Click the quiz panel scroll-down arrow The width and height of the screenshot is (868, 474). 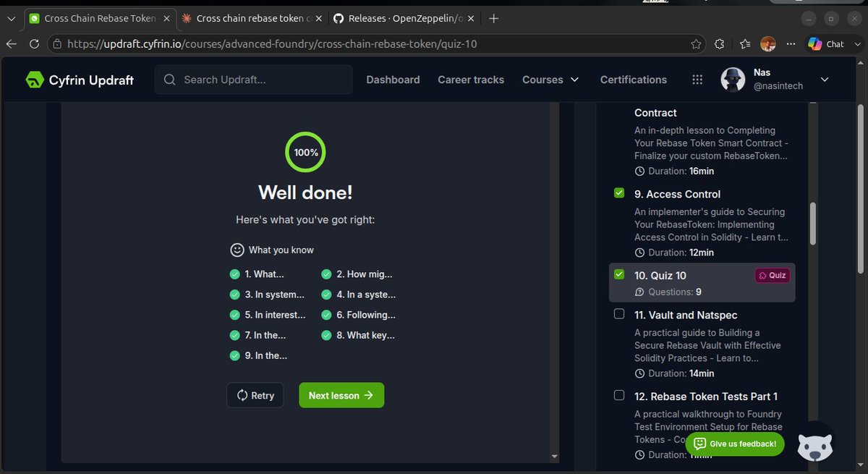555,457
